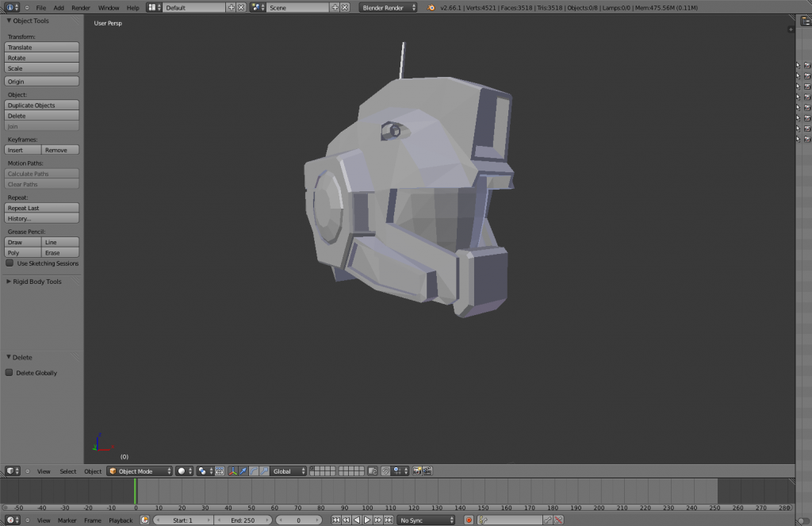The width and height of the screenshot is (812, 526).
Task: Open the Blender Render engine dropdown
Action: (x=388, y=7)
